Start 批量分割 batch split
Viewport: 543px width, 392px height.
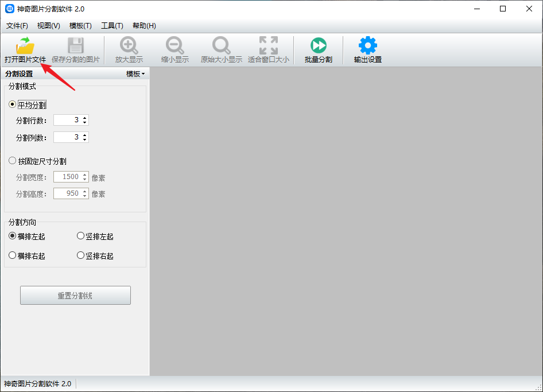(x=318, y=50)
